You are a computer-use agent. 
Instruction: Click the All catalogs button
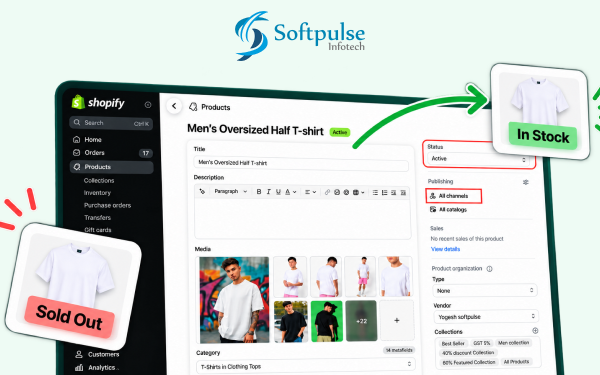448,209
